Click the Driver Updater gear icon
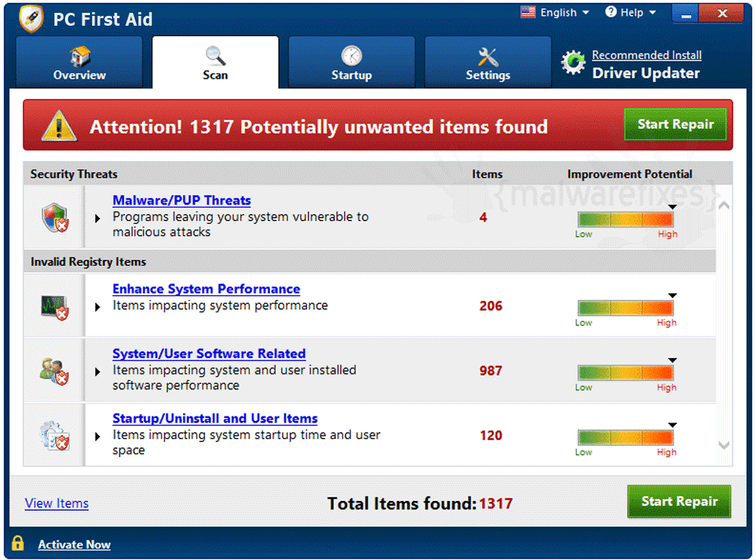This screenshot has width=756, height=560. point(573,63)
